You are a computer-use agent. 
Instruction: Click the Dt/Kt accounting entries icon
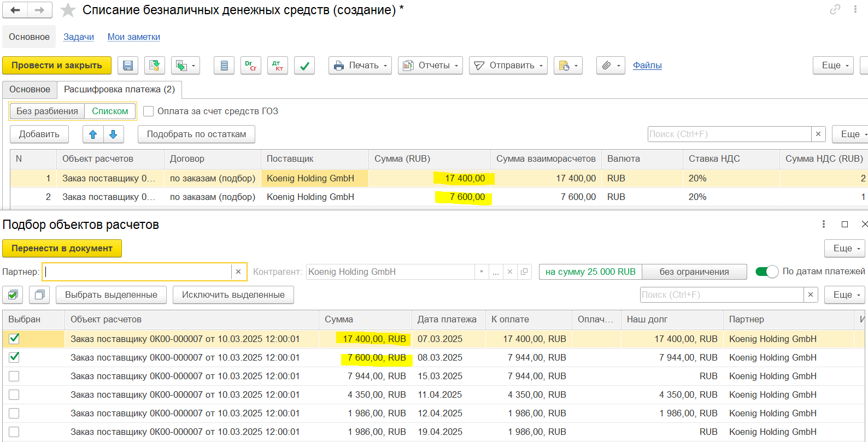pyautogui.click(x=278, y=66)
